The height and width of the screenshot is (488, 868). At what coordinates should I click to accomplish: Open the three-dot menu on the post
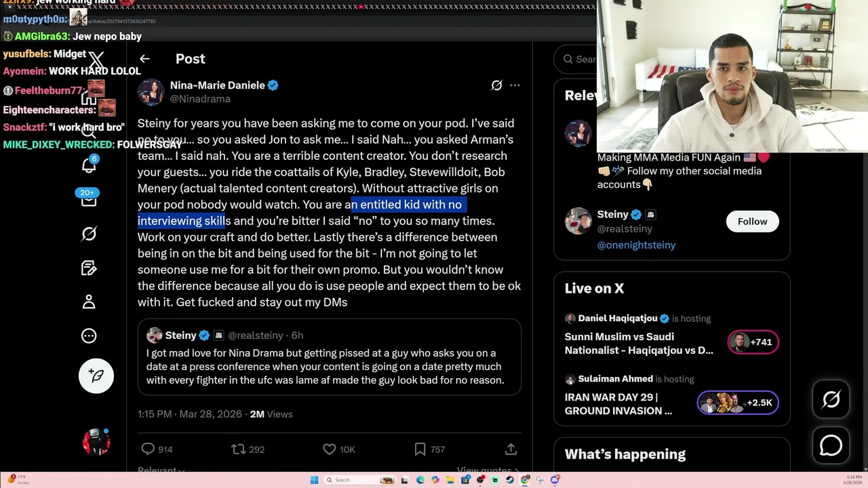click(x=515, y=85)
